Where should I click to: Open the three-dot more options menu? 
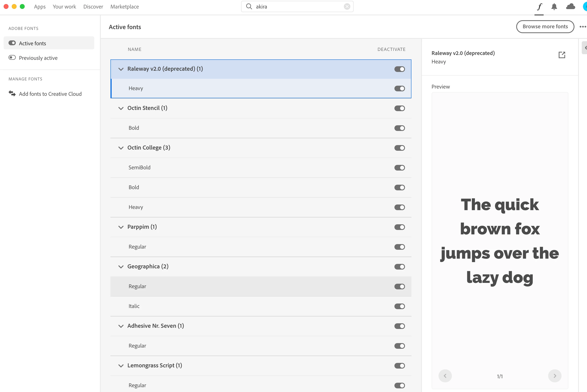tap(583, 27)
